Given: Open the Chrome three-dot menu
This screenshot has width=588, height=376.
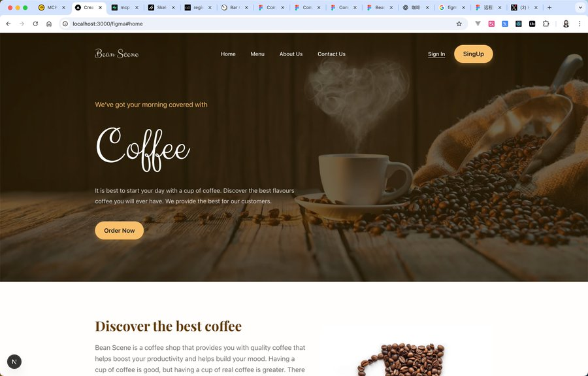Looking at the screenshot, I should (x=580, y=24).
